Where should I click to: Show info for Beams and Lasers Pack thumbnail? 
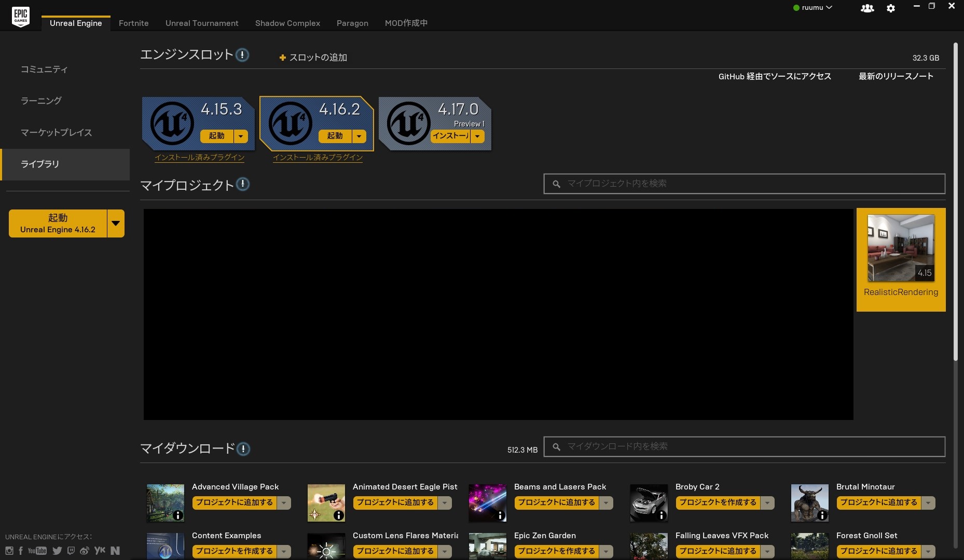[500, 515]
